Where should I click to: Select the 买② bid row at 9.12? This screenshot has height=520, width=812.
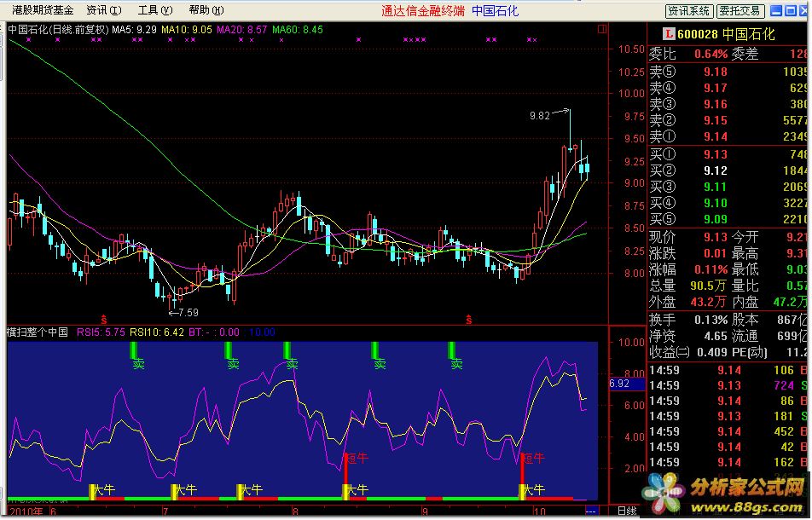(728, 170)
